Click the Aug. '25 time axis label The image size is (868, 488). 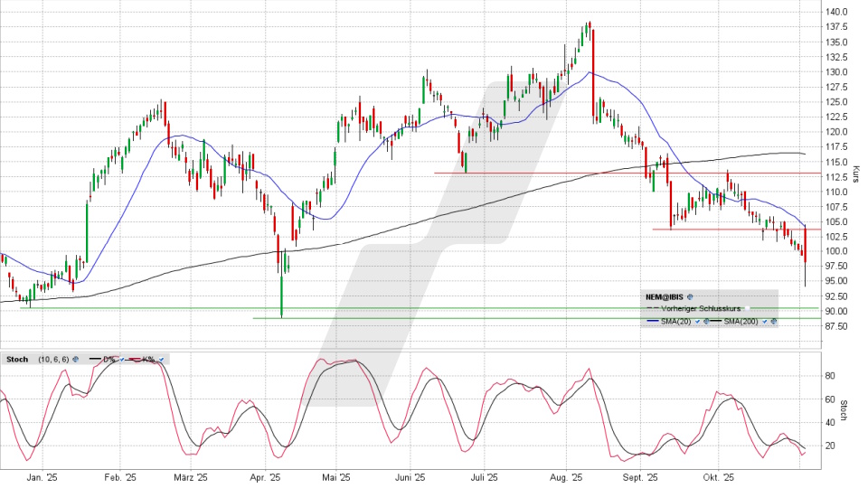(x=564, y=475)
